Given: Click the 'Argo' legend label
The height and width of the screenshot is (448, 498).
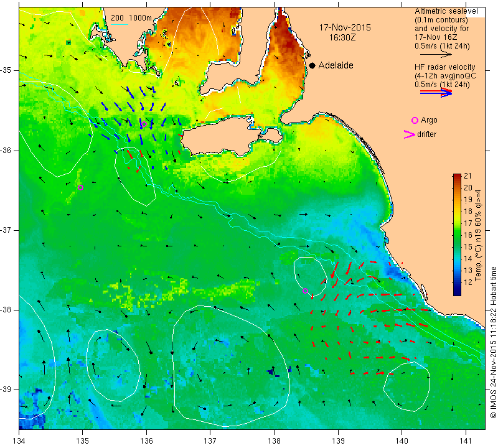Looking at the screenshot, I should [429, 120].
